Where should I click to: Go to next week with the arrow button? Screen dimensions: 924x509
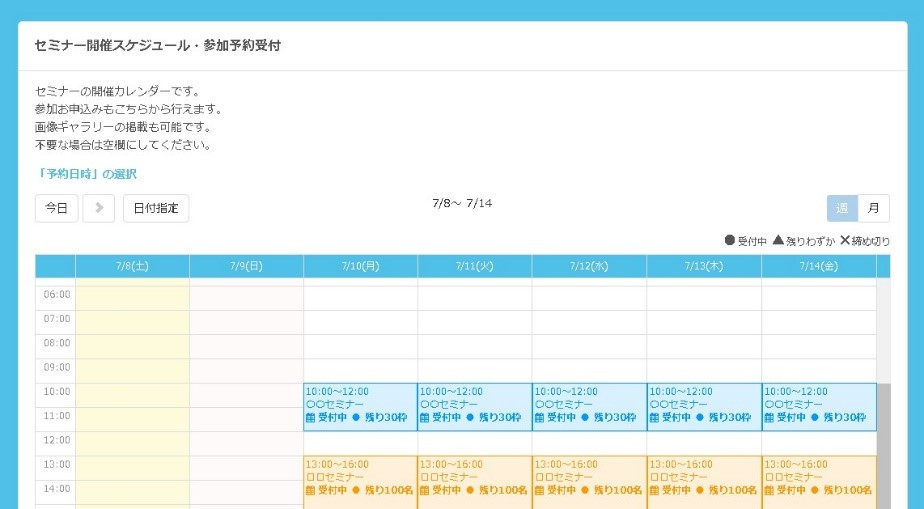(99, 208)
